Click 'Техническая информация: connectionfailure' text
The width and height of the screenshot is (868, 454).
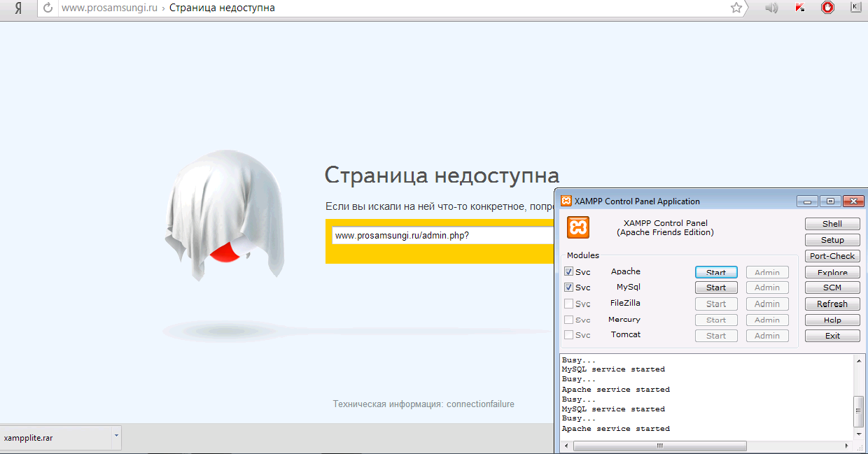[x=423, y=404]
